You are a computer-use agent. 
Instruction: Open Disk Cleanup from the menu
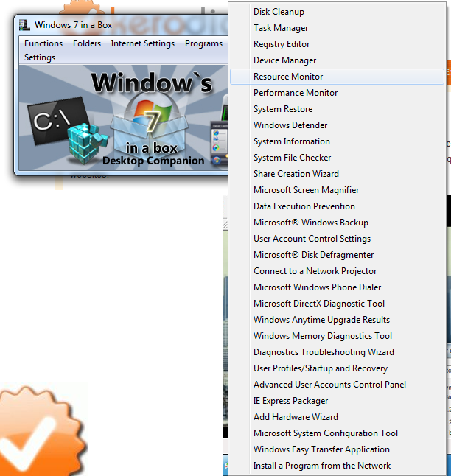coord(337,12)
